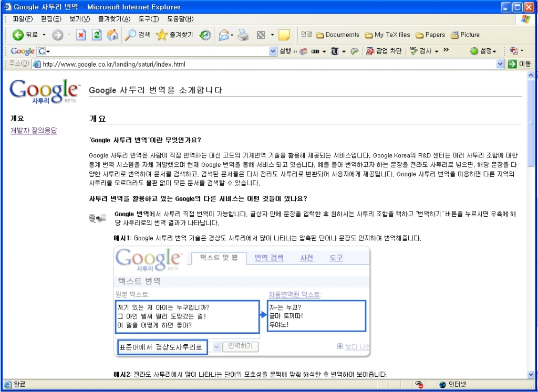Click the Adobe PDF toolbar icon
538x392 pixels.
(x=514, y=51)
